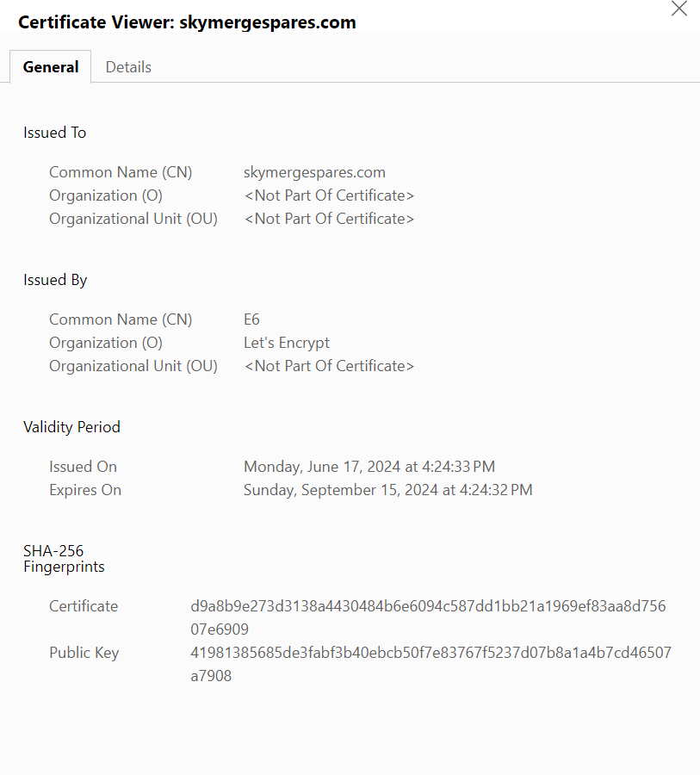
Task: Click the Validity Period heading
Action: coord(71,427)
